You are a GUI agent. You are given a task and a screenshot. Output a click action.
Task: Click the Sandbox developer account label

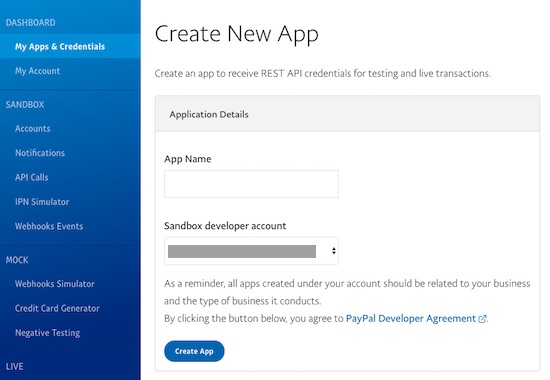(x=225, y=226)
